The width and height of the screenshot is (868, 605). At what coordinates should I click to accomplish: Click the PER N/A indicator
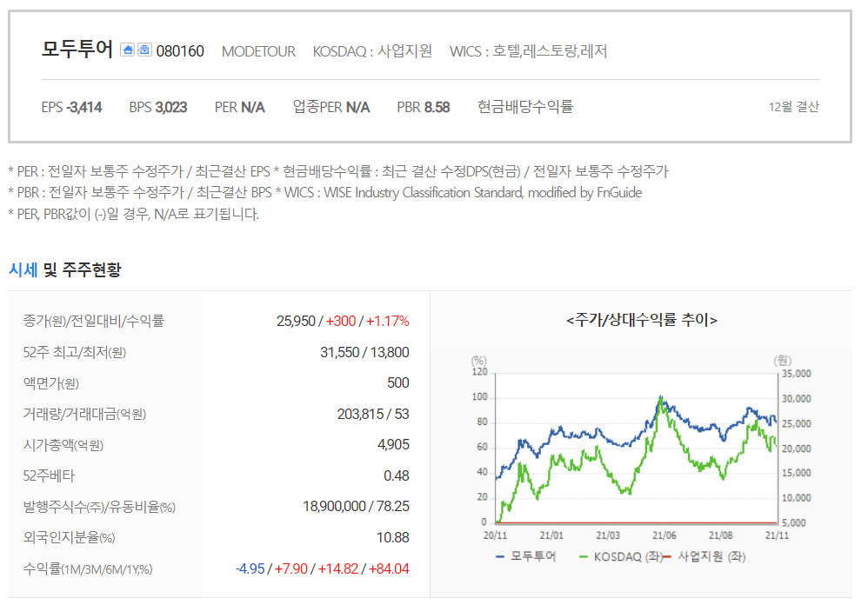(240, 107)
